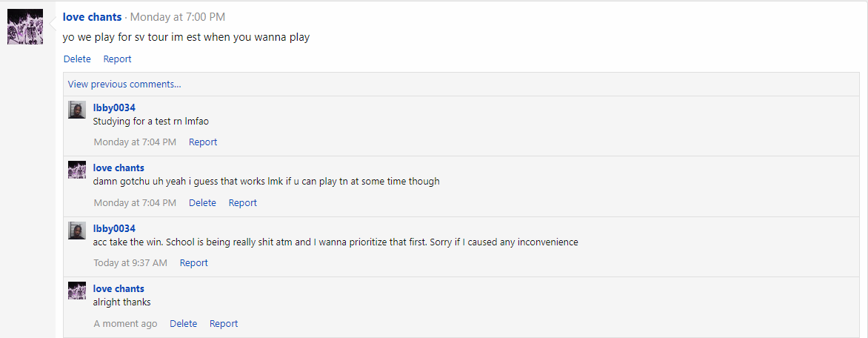The width and height of the screenshot is (868, 338).
Task: Click the Monday at 7:04 PM timestamp on lbby0034's comment
Action: pos(135,142)
